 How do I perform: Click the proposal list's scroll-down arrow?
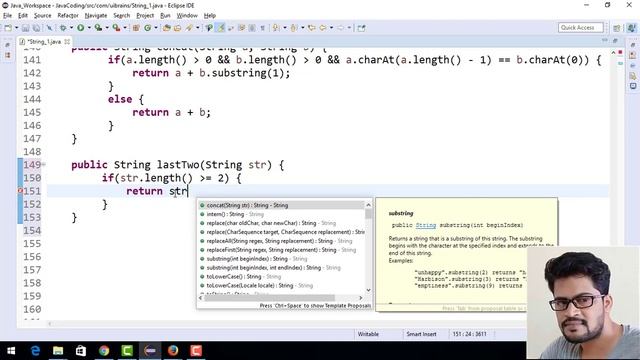coord(369,290)
